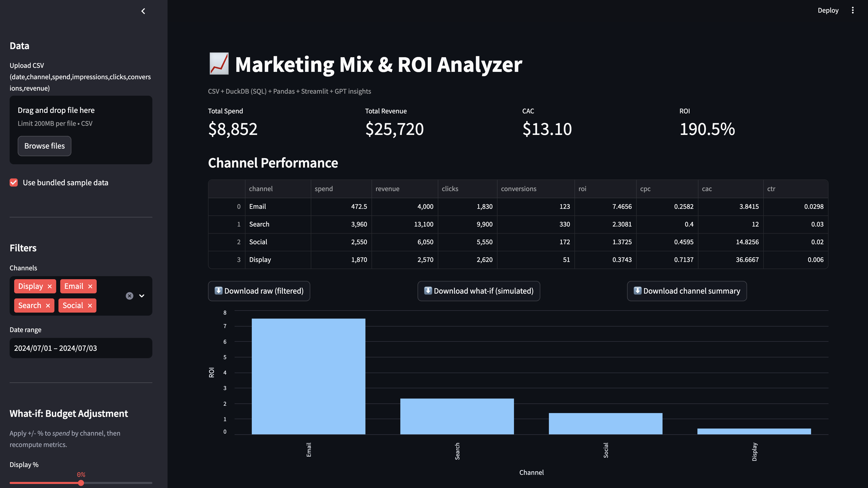The height and width of the screenshot is (488, 868).
Task: Click the chart emoji icon in the title
Action: (x=219, y=64)
